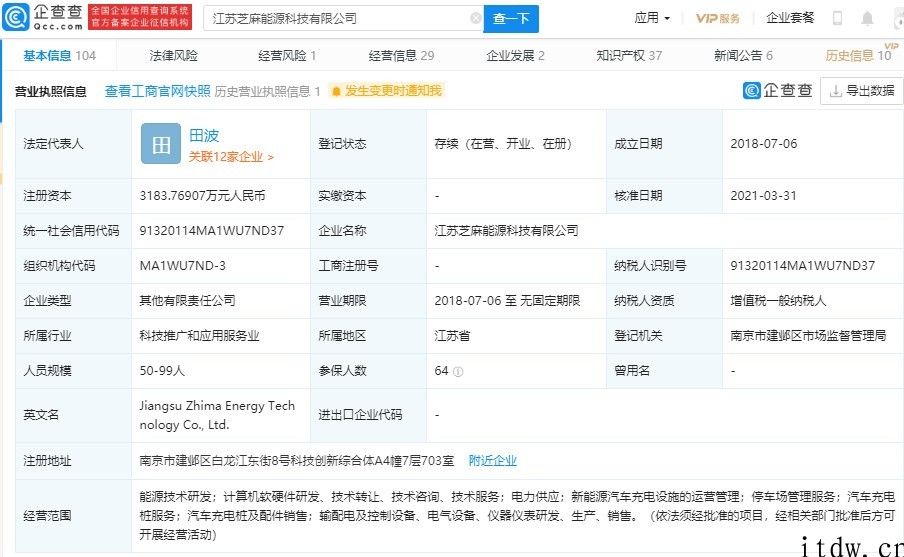Image resolution: width=904 pixels, height=557 pixels.
Task: Select establishment date 2018-07-06
Action: point(764,144)
